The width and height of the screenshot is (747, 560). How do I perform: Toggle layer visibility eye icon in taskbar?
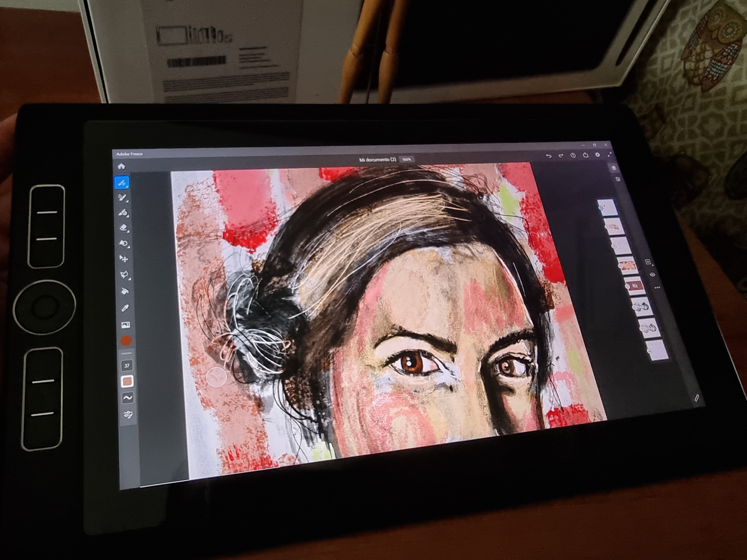click(653, 275)
